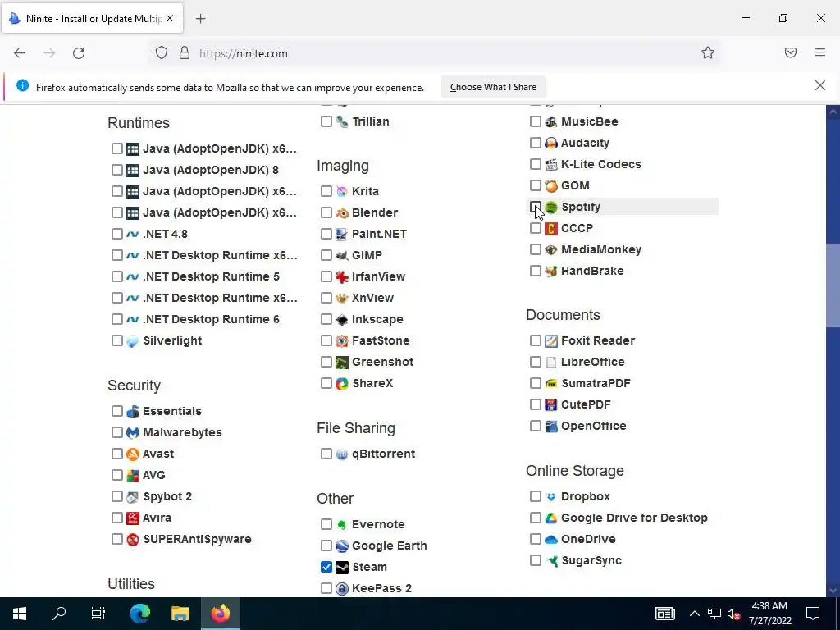Click the Malwarebytes app icon
This screenshot has height=630, width=840.
pyautogui.click(x=133, y=432)
